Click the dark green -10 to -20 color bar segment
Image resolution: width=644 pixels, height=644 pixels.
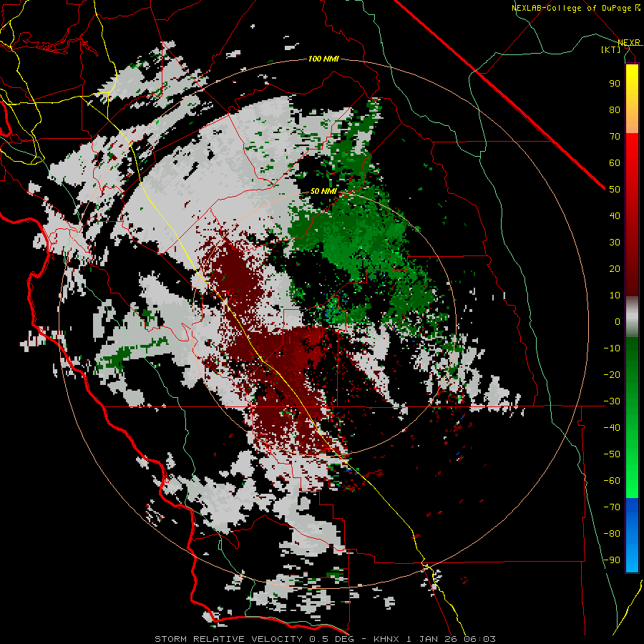click(x=632, y=356)
